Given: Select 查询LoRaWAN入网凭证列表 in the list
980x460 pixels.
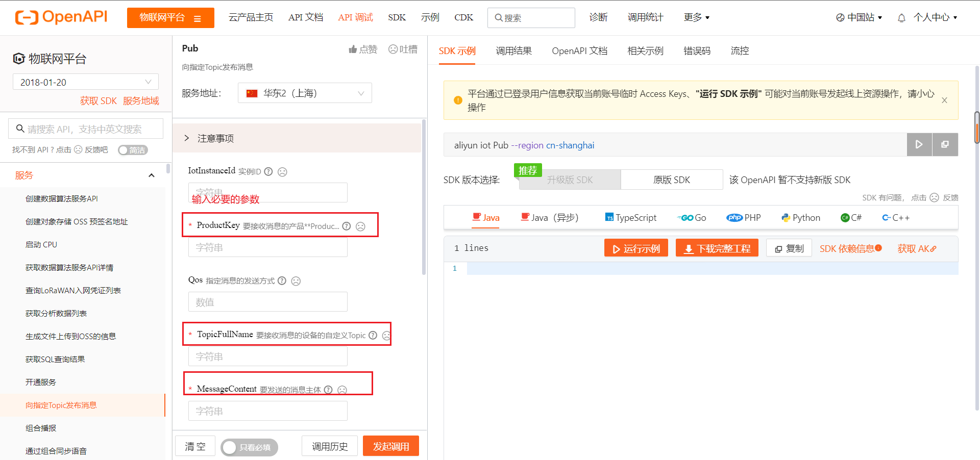Looking at the screenshot, I should tap(73, 290).
